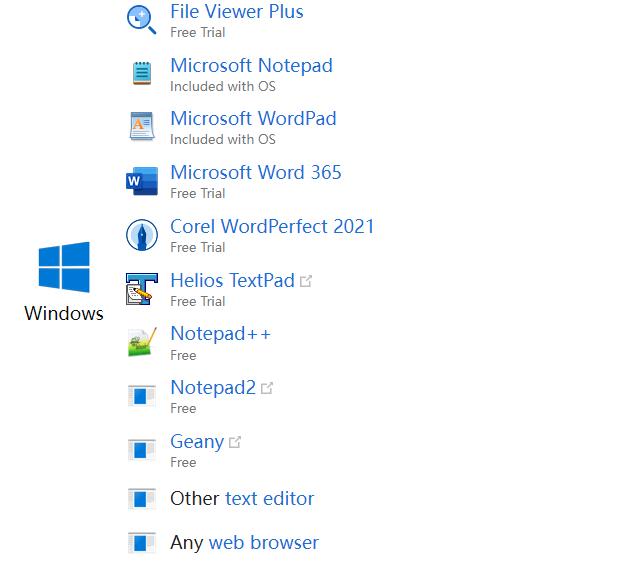Click the Microsoft Notepad icon
Image resolution: width=626 pixels, height=564 pixels.
click(142, 73)
